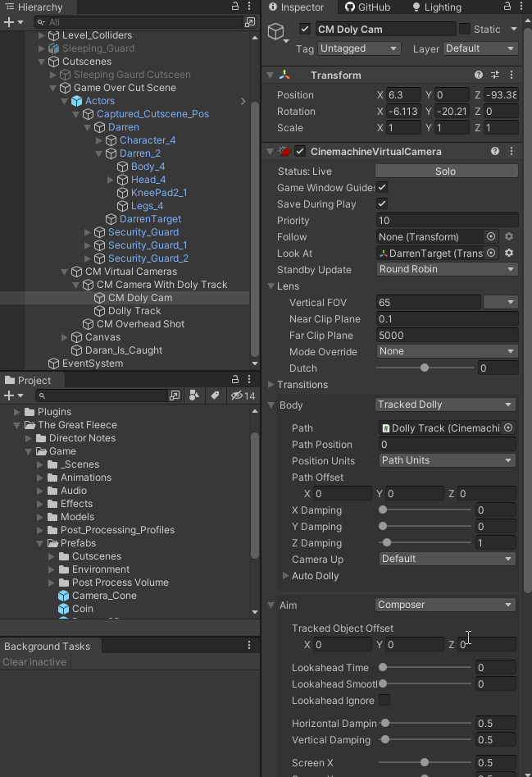Select the Inspector tab
Viewport: 532px width, 777px height.
point(296,7)
